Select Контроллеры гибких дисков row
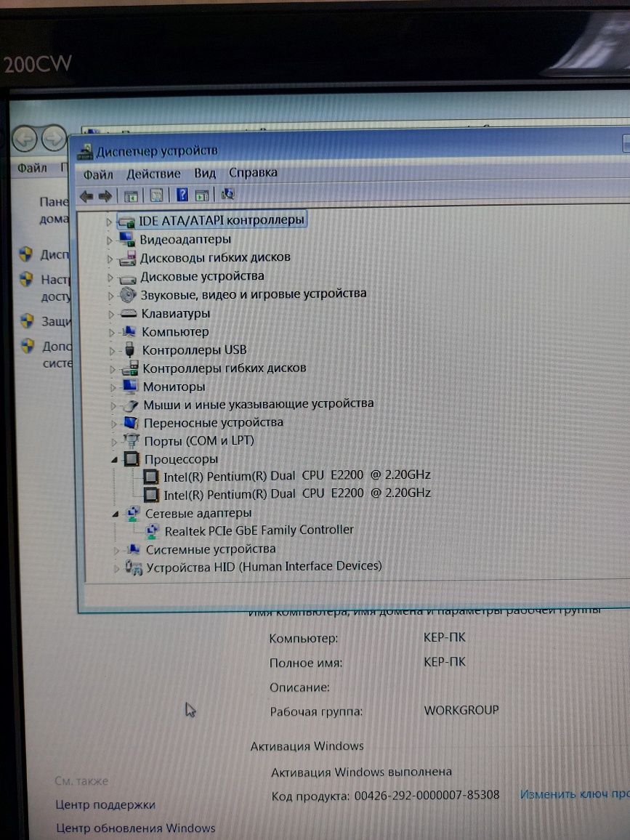630x840 pixels. tap(225, 368)
